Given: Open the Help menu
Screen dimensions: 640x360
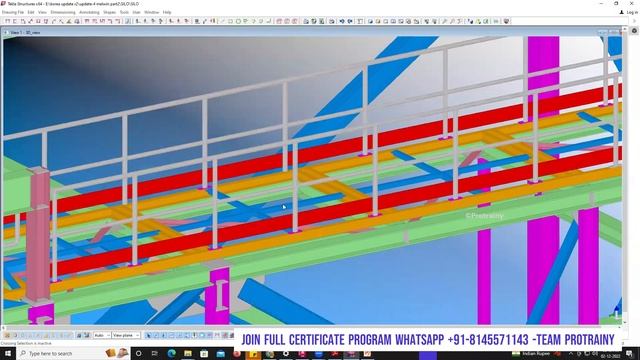Looking at the screenshot, I should tap(167, 12).
